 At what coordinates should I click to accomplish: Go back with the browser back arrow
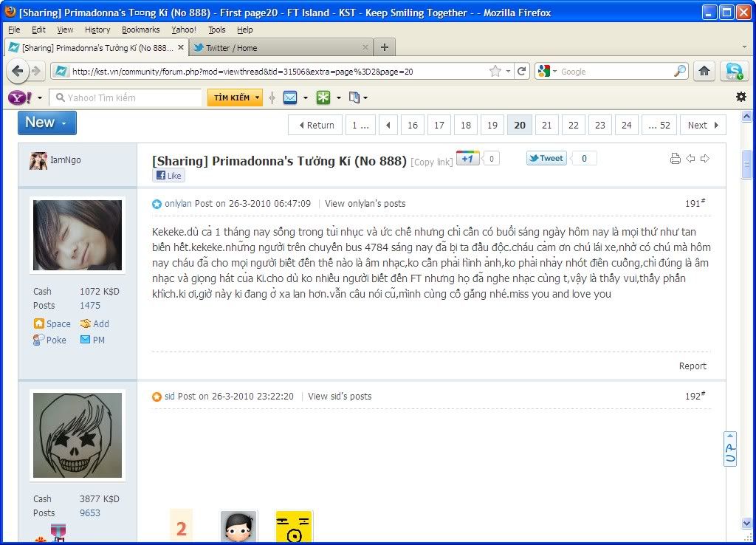[x=18, y=72]
